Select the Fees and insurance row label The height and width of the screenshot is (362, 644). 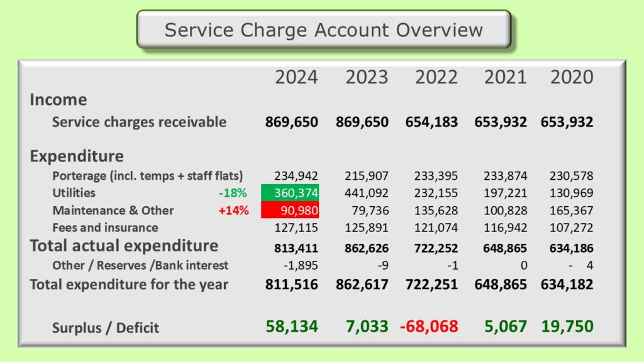point(105,228)
